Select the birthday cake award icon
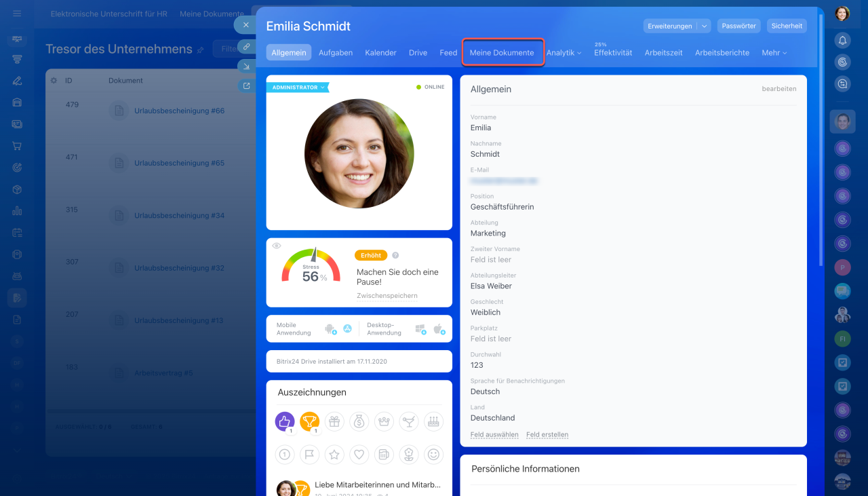Viewport: 868px width, 496px height. 433,421
